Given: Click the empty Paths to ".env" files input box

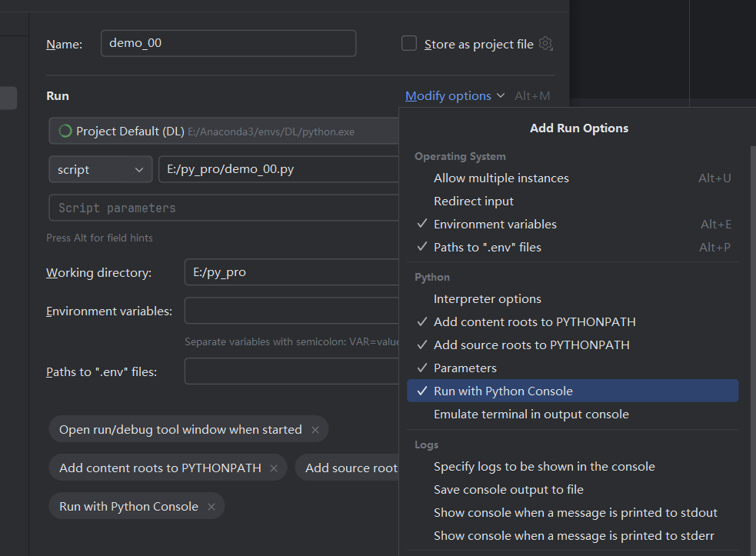Looking at the screenshot, I should point(291,371).
